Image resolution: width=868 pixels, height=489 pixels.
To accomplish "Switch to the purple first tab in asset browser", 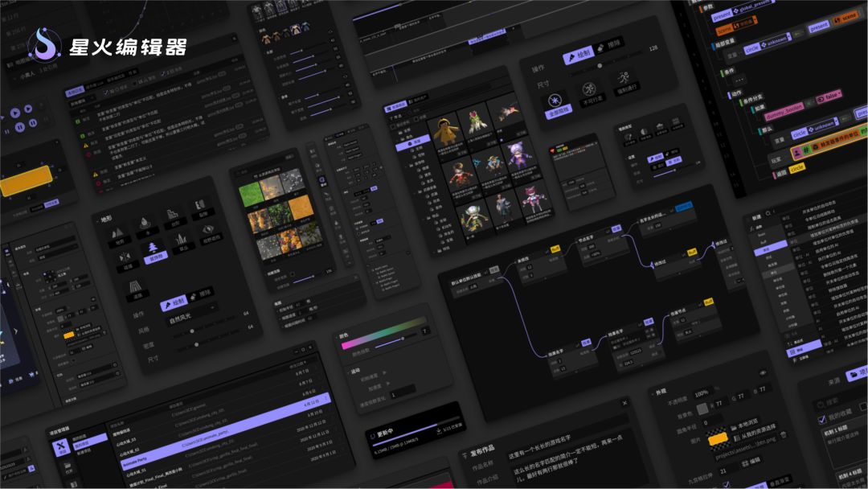I will pos(395,105).
